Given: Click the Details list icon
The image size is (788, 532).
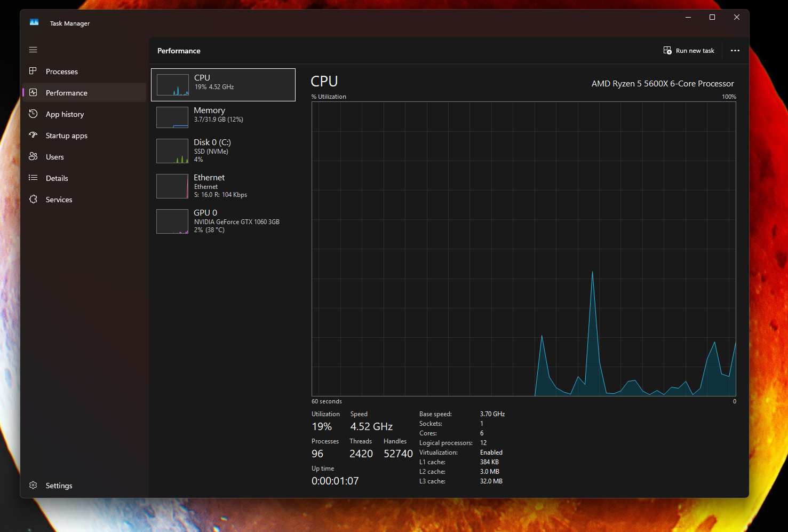Looking at the screenshot, I should pos(33,178).
